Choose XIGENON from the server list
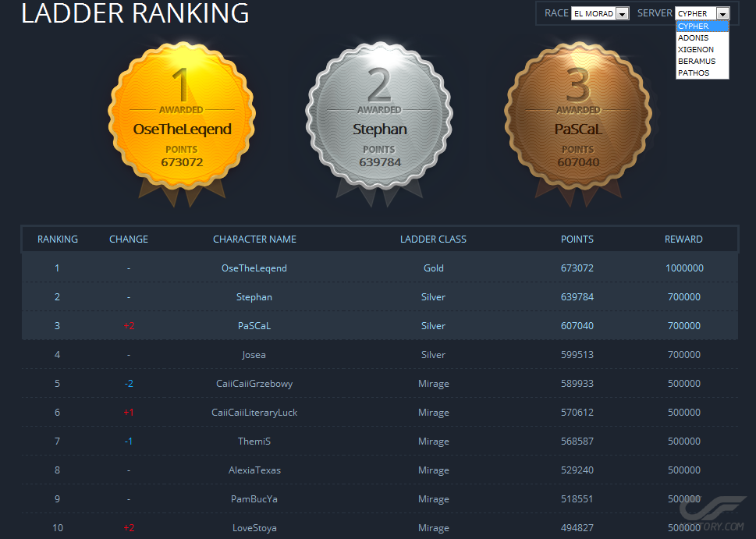Screen dimensions: 756x539 click(x=702, y=49)
